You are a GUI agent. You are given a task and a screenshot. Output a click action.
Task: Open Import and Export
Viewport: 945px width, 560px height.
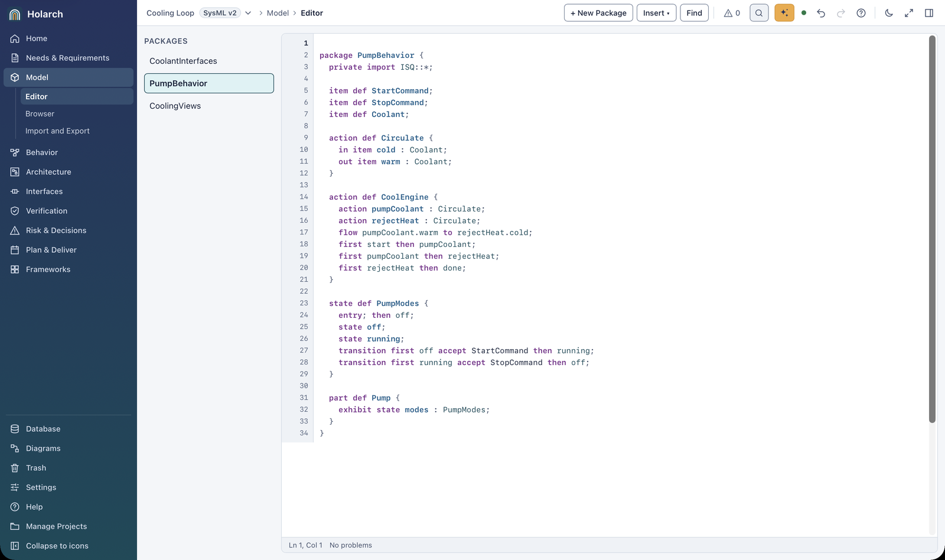pyautogui.click(x=77, y=131)
